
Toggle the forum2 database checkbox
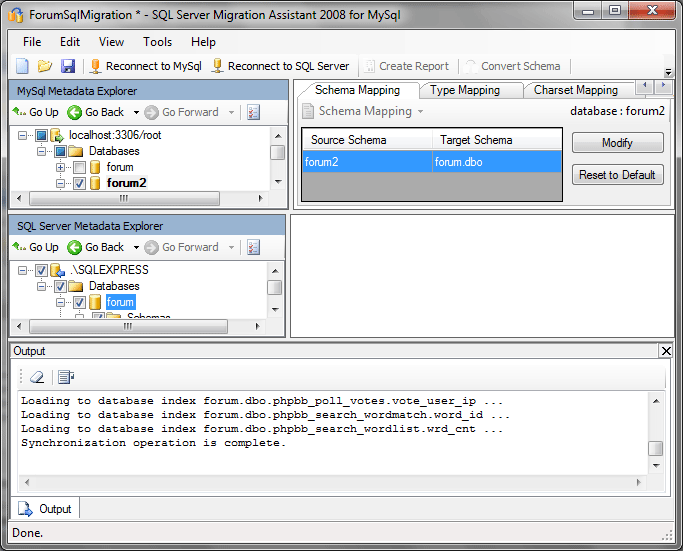[x=79, y=183]
